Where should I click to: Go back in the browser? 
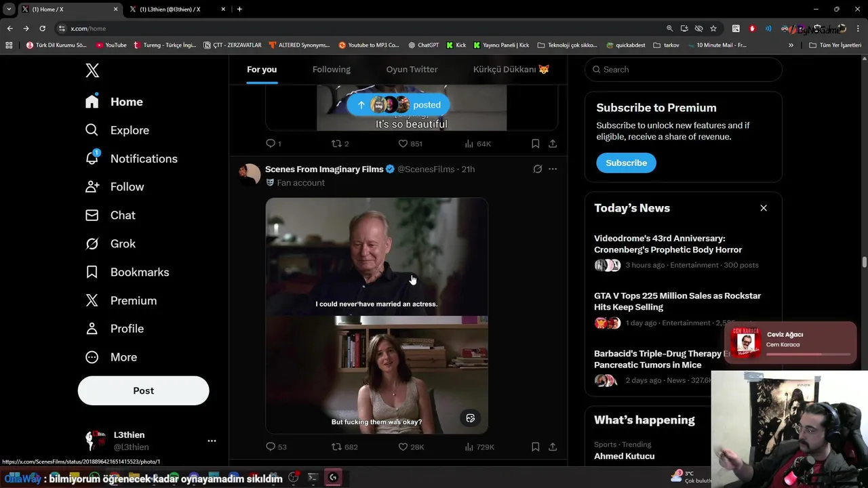coord(9,28)
